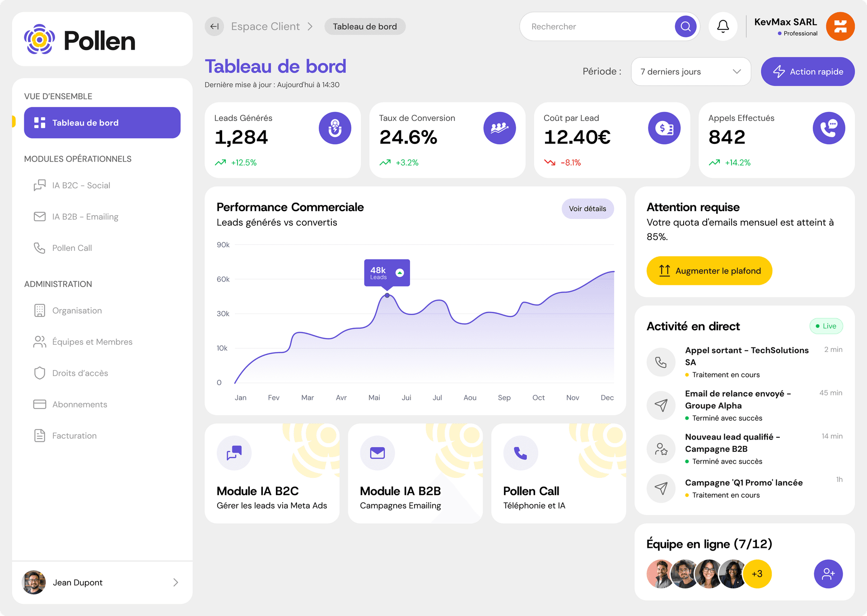Click the Action rapide button

(x=807, y=71)
